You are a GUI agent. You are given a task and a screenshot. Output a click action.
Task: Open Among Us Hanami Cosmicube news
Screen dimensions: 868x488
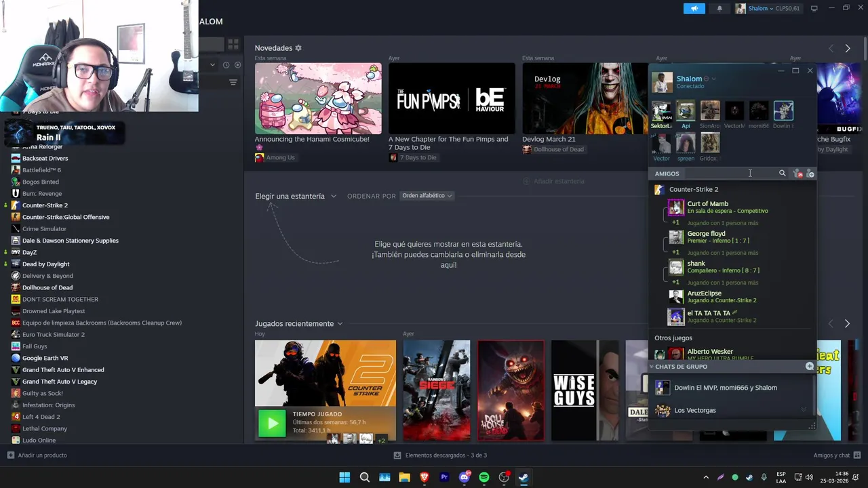(x=318, y=98)
